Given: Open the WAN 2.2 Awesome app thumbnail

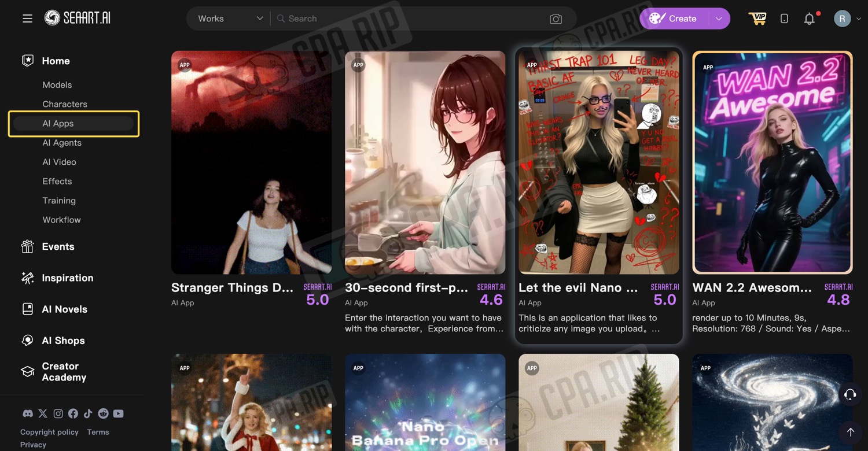Looking at the screenshot, I should point(772,162).
